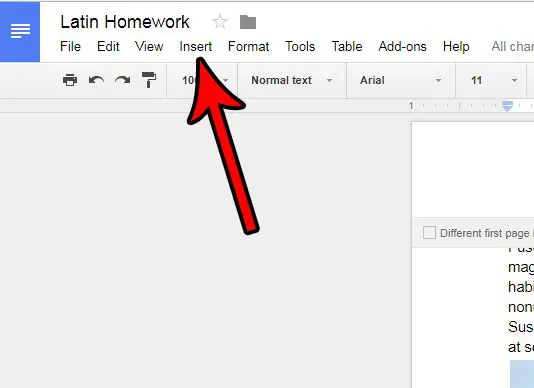Redo the last action
Image resolution: width=534 pixels, height=388 pixels.
123,80
